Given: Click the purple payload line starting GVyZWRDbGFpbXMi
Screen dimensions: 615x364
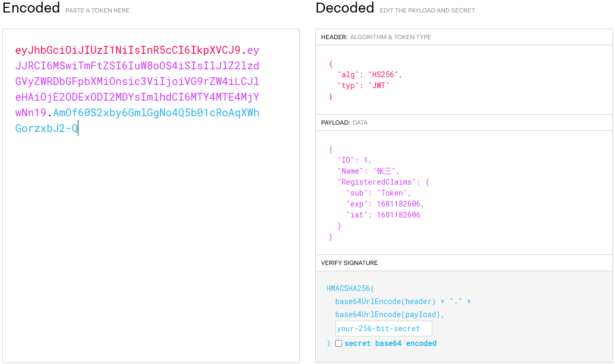Looking at the screenshot, I should click(137, 81).
